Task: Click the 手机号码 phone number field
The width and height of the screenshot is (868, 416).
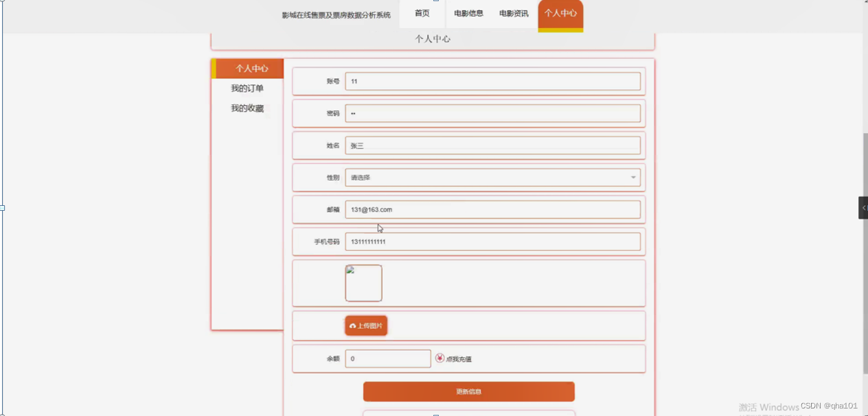Action: click(492, 241)
